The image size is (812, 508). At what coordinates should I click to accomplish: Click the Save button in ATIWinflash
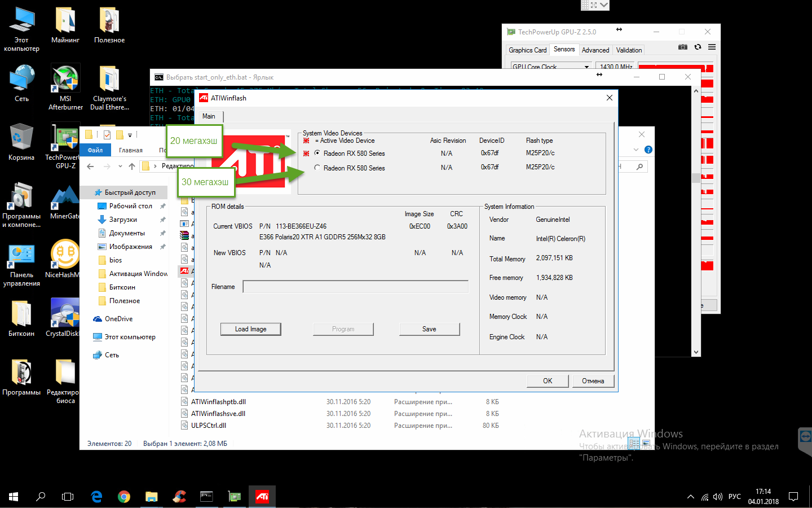point(429,329)
